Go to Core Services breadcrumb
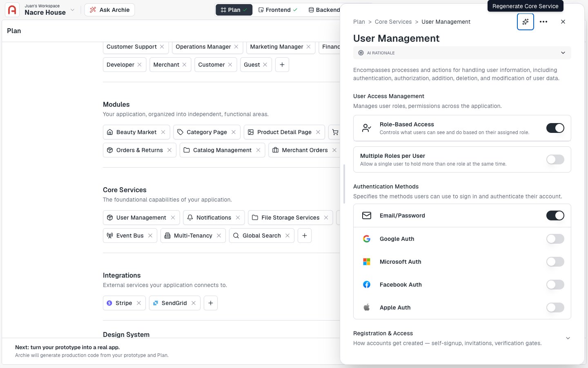This screenshot has height=368, width=588. click(393, 22)
